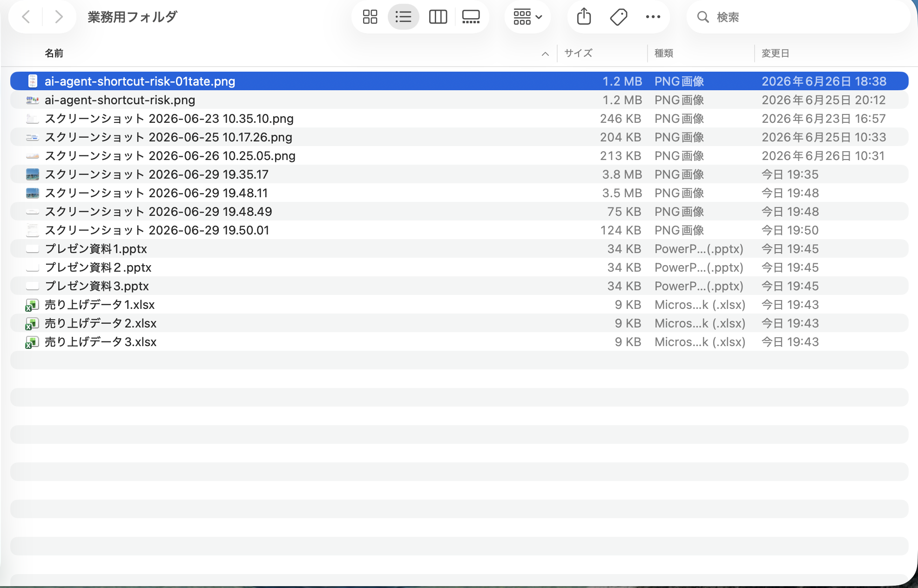Click the 業務用フォルダ window title
Screen dimensions: 918x588
click(133, 17)
